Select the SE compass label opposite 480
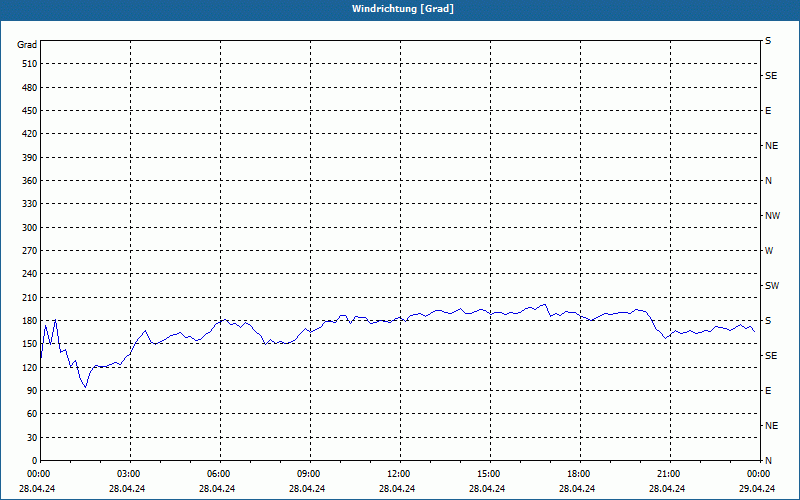The image size is (800, 500). pyautogui.click(x=771, y=76)
